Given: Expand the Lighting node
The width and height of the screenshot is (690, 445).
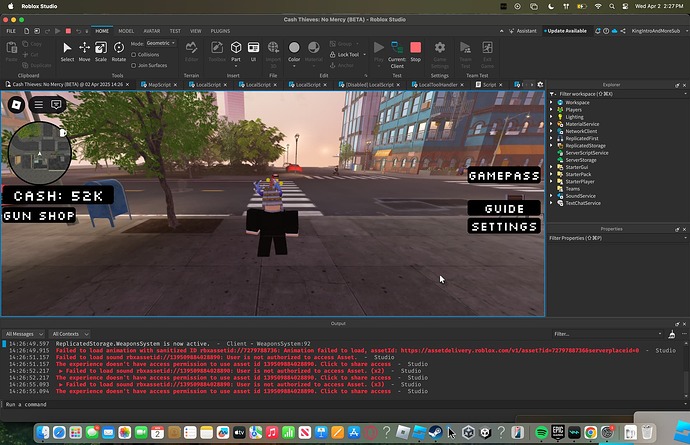Looking at the screenshot, I should [551, 117].
